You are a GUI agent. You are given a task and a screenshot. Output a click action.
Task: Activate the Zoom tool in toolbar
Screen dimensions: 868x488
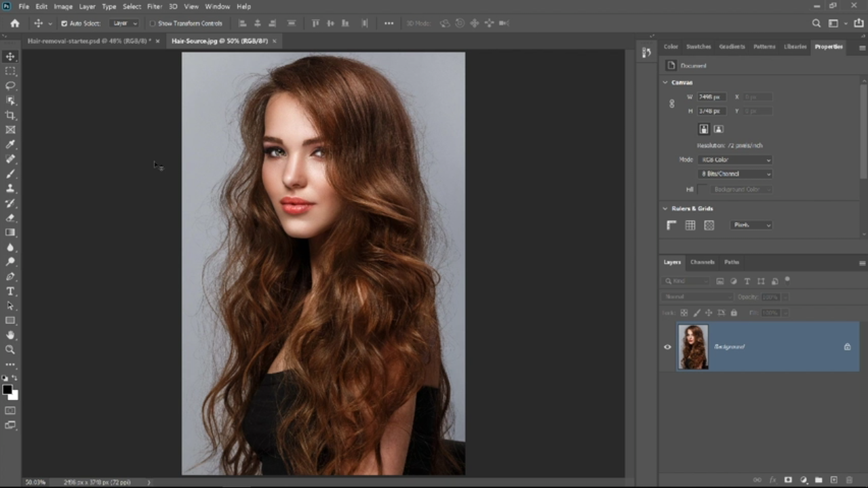tap(10, 350)
